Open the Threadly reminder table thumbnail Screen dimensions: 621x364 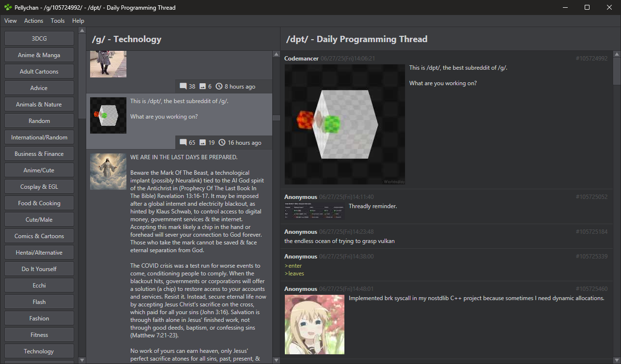click(x=314, y=211)
